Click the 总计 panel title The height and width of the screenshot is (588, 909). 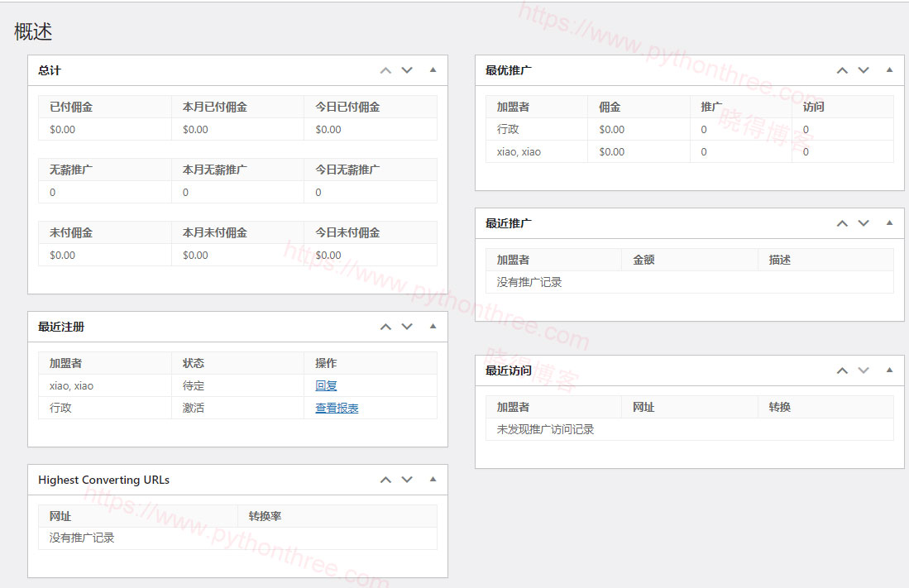(50, 70)
